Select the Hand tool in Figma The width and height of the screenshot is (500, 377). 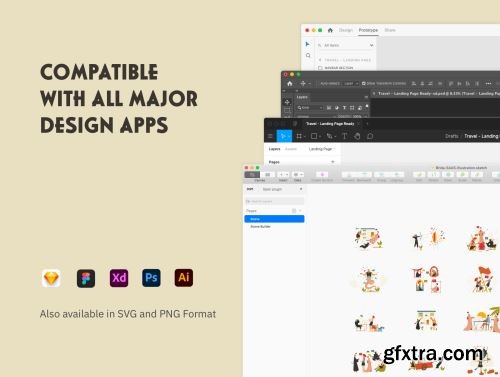357,136
